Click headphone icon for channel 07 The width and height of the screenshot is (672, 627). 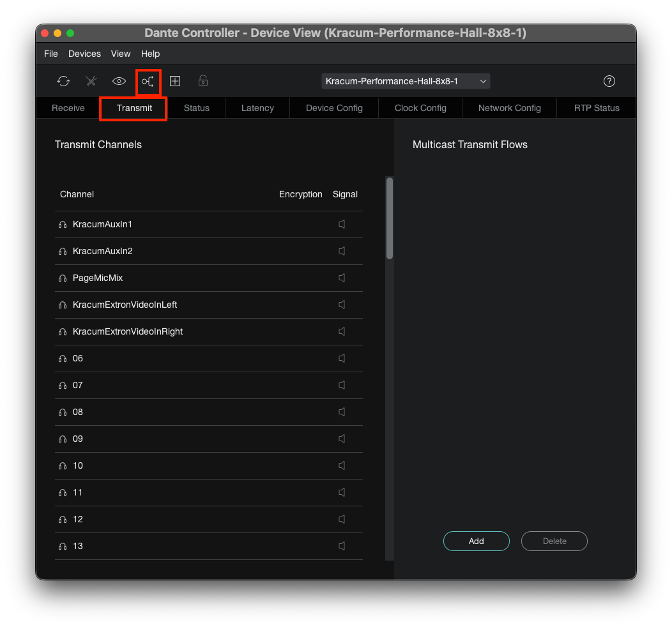click(63, 386)
